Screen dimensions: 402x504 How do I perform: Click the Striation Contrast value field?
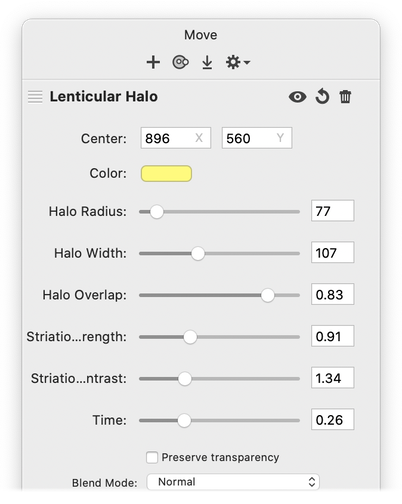(332, 378)
